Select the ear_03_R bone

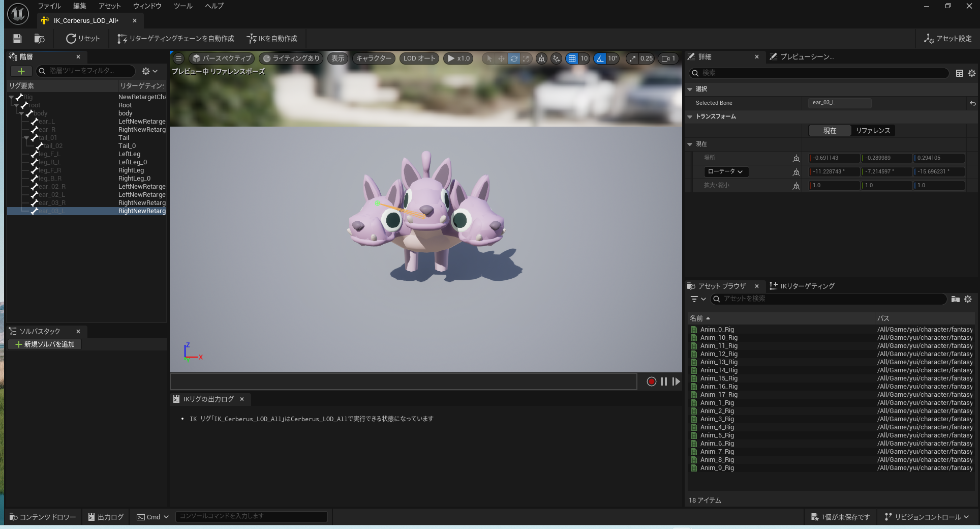pos(52,203)
